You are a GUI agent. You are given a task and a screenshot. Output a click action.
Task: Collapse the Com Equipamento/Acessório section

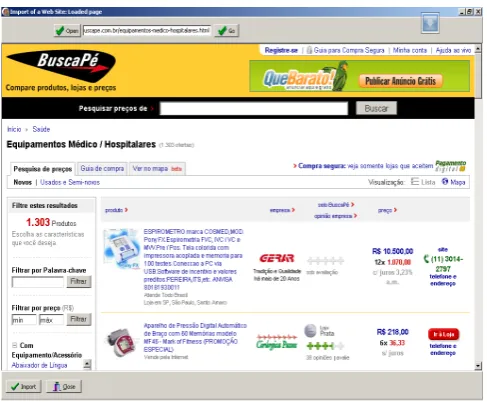[14, 345]
